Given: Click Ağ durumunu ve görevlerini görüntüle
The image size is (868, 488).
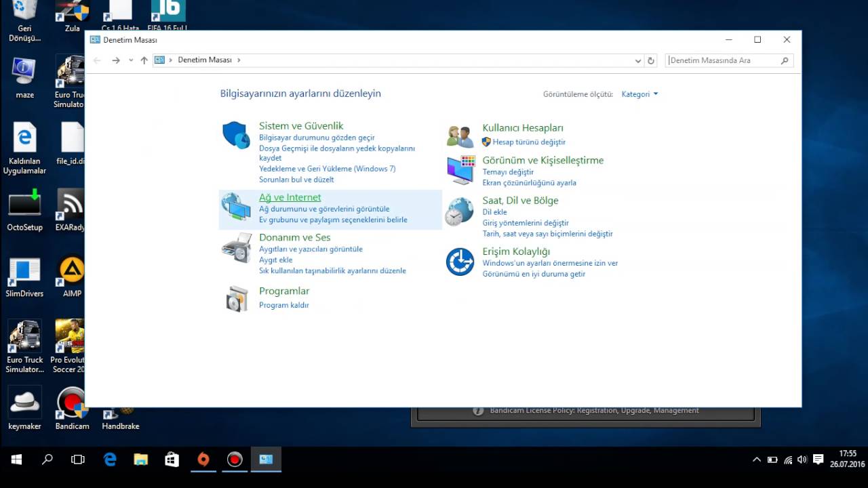Looking at the screenshot, I should click(x=324, y=209).
